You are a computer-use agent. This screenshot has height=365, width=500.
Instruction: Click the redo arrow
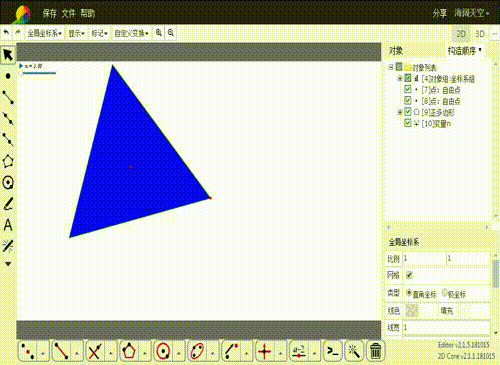tap(18, 33)
